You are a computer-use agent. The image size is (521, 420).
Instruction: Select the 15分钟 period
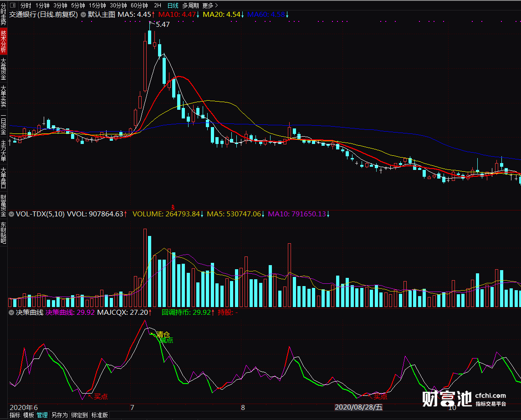97,5
